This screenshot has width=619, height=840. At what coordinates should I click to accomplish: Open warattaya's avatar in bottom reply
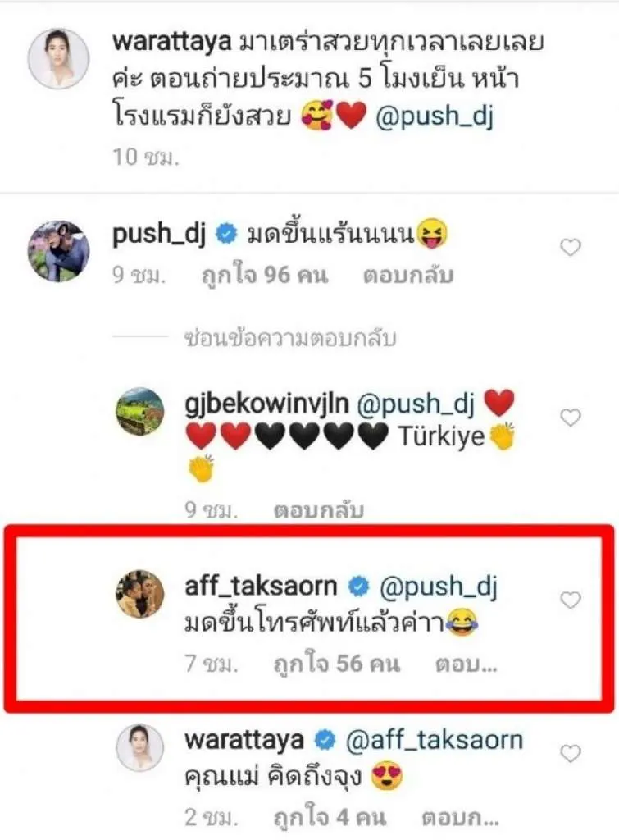pos(139,748)
